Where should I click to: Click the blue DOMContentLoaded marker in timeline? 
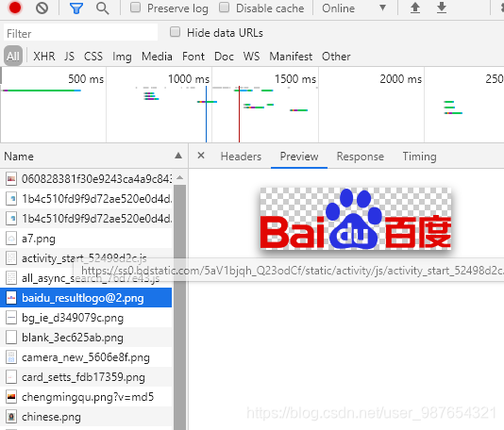[x=206, y=114]
